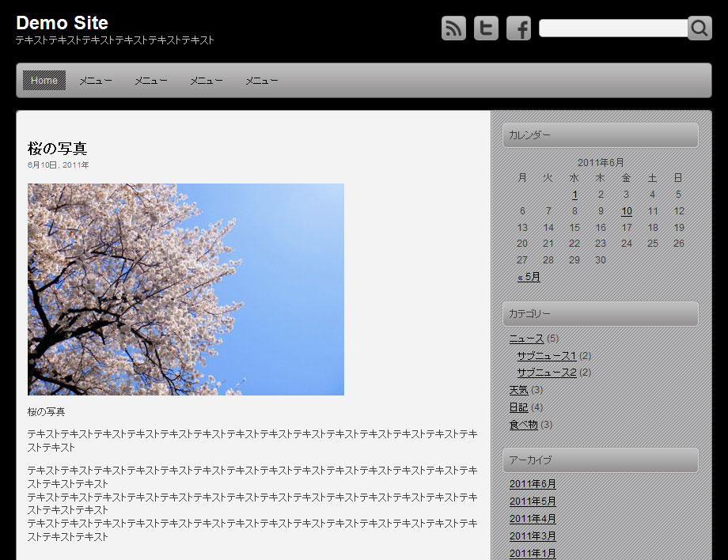Open the 2011年5月 archive
728x560 pixels.
coord(533,501)
